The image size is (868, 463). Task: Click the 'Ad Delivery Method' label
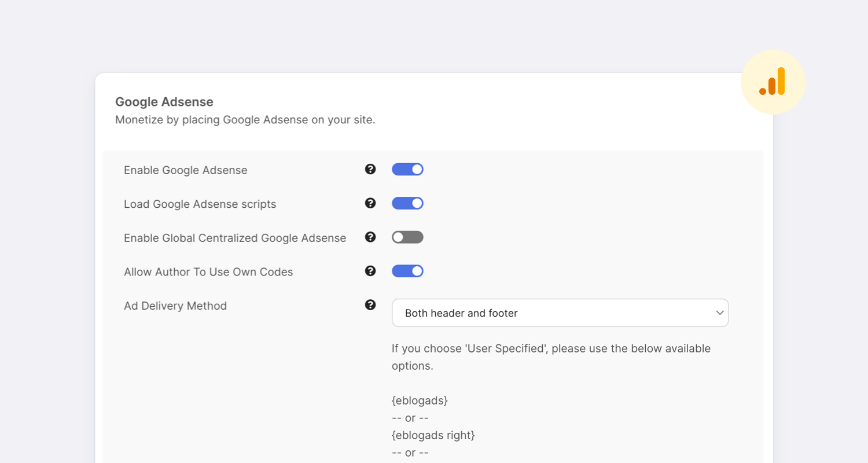pos(175,306)
